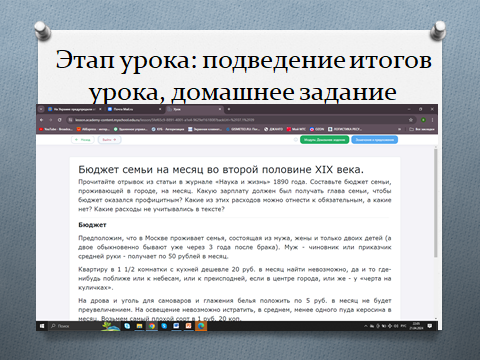This screenshot has width=480, height=360.
Task: Show hidden bookmarks via the overflow chevron
Action: coord(400,129)
